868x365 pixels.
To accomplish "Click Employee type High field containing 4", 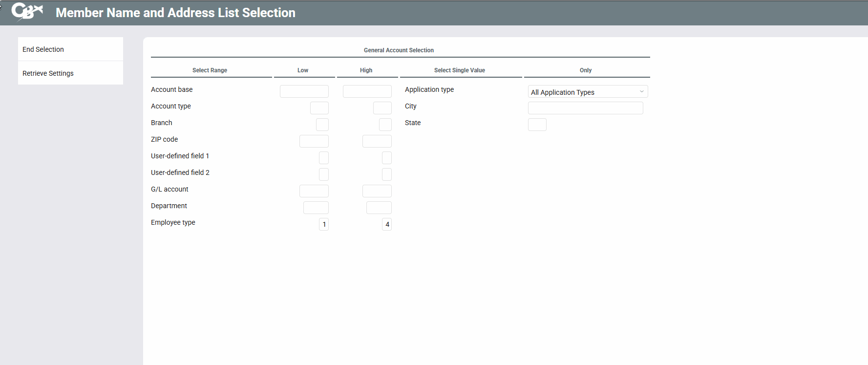I will pyautogui.click(x=386, y=224).
